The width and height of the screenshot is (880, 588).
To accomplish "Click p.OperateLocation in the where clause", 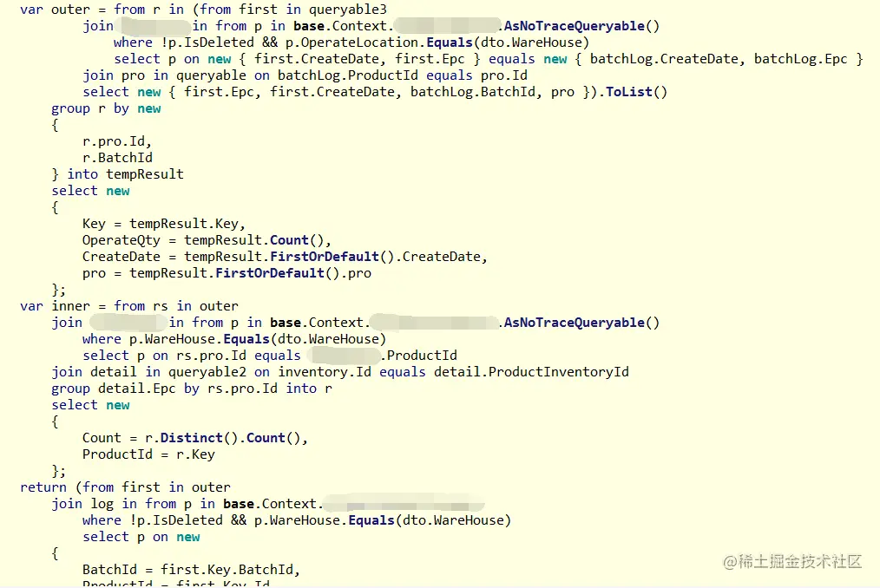I will pos(351,42).
